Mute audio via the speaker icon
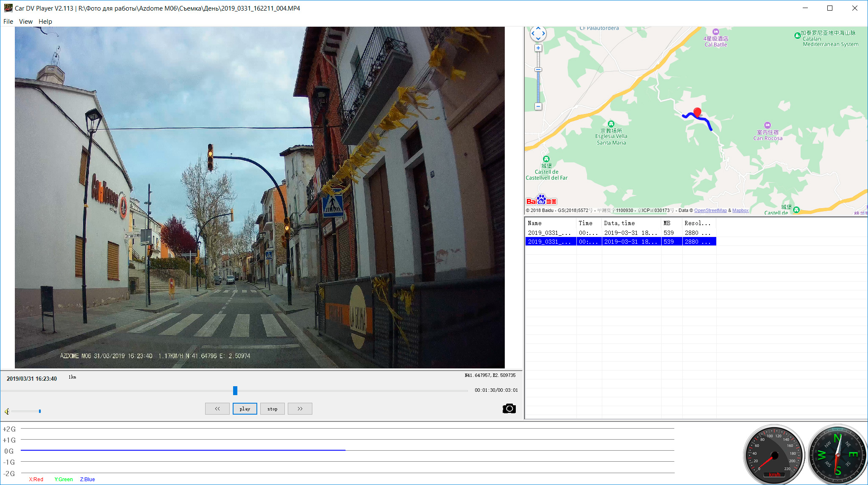 7,411
